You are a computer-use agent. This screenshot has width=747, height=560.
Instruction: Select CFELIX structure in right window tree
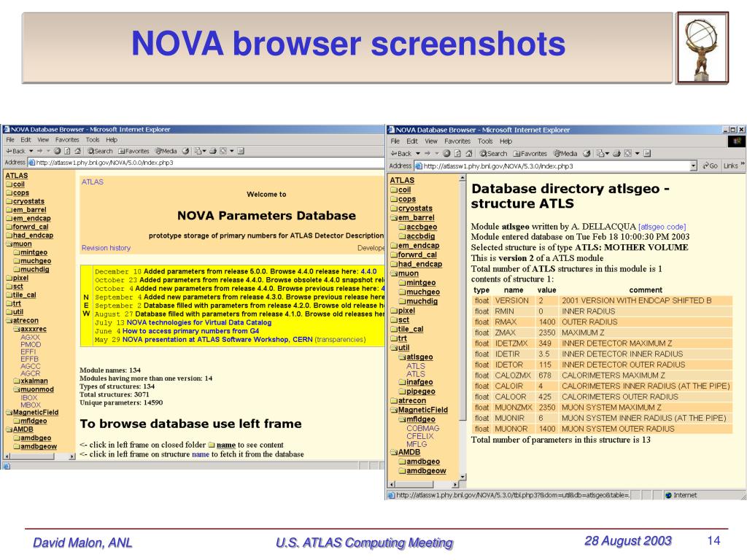(419, 436)
